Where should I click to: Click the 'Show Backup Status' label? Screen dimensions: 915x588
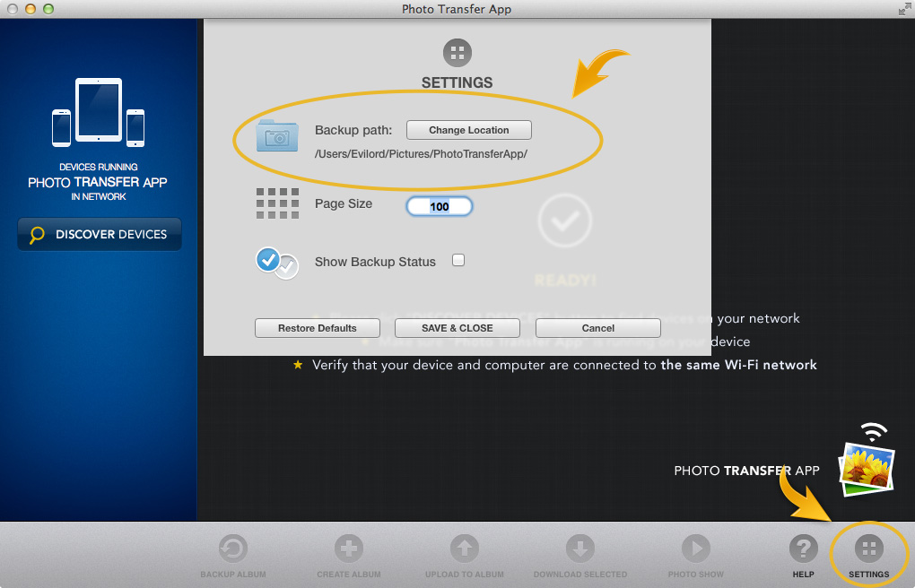(x=375, y=262)
